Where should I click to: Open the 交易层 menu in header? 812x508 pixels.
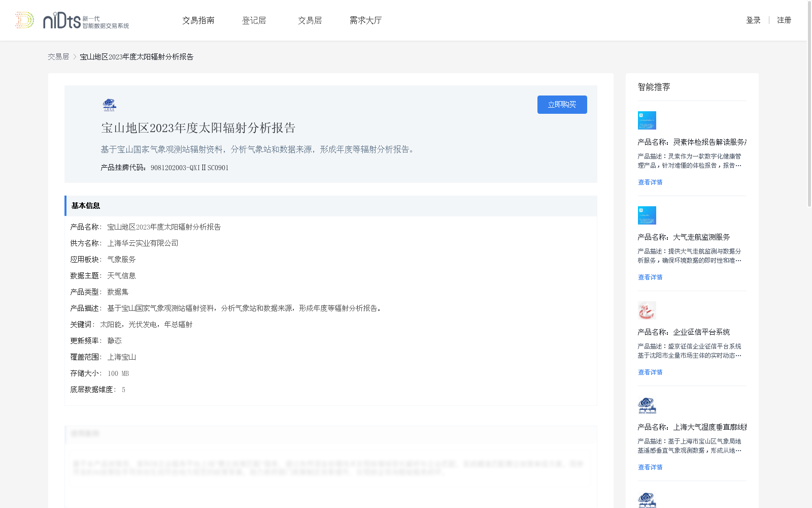(310, 20)
